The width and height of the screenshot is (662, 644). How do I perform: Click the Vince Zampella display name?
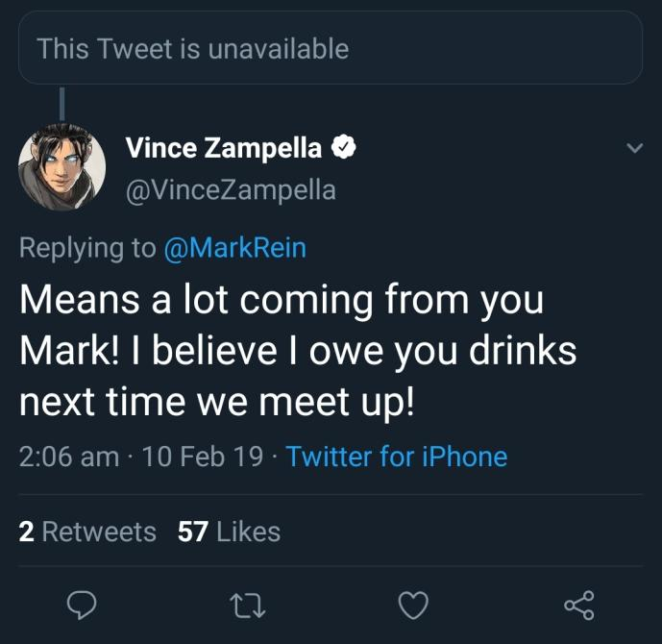tap(223, 148)
